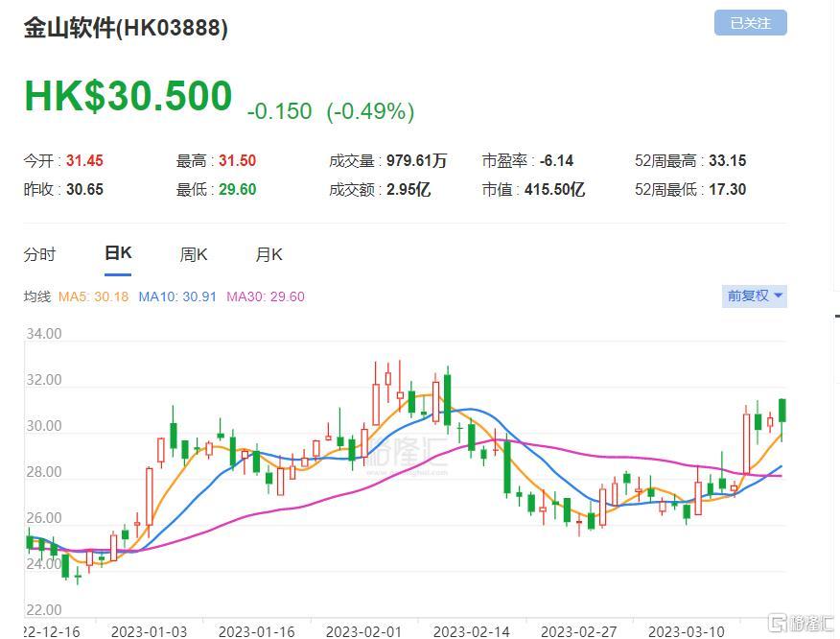840x639 pixels.
Task: Click the current price HK$30.500
Action: (128, 96)
